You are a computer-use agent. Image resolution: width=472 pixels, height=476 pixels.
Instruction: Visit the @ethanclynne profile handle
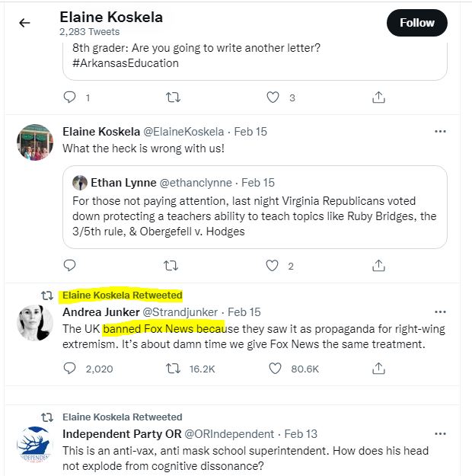[x=196, y=183]
